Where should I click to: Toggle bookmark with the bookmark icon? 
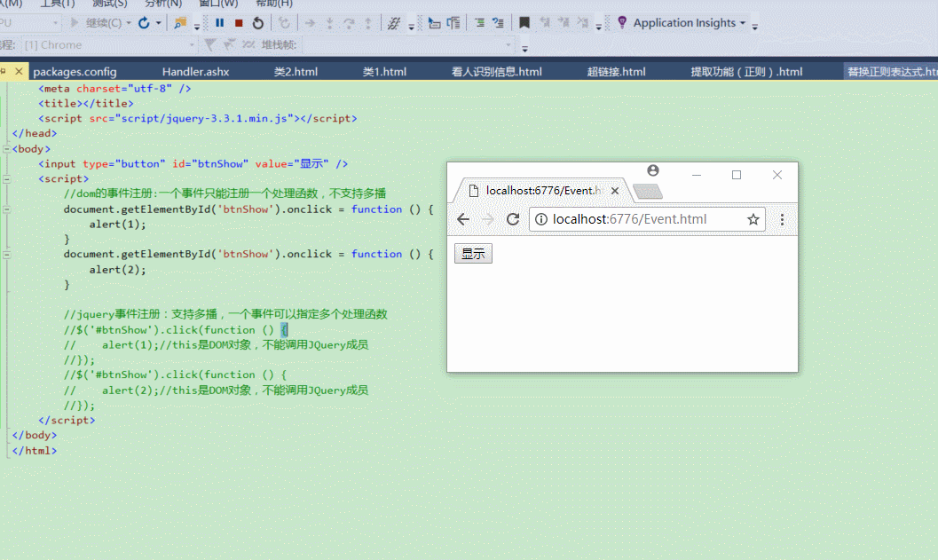[524, 23]
